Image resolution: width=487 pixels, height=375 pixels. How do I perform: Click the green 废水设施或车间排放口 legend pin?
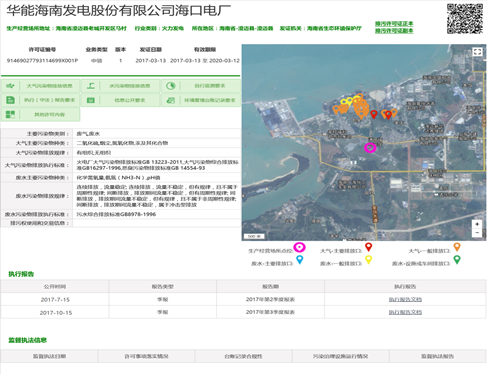click(457, 260)
